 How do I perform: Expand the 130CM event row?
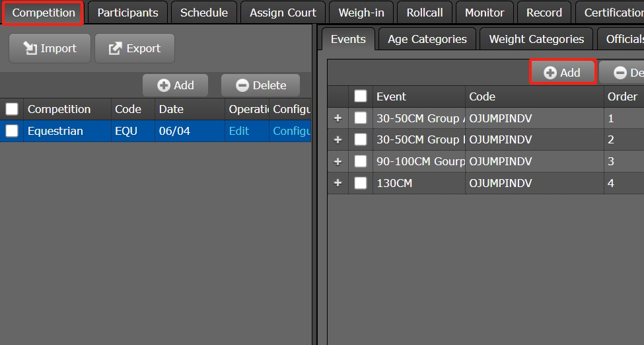(338, 183)
